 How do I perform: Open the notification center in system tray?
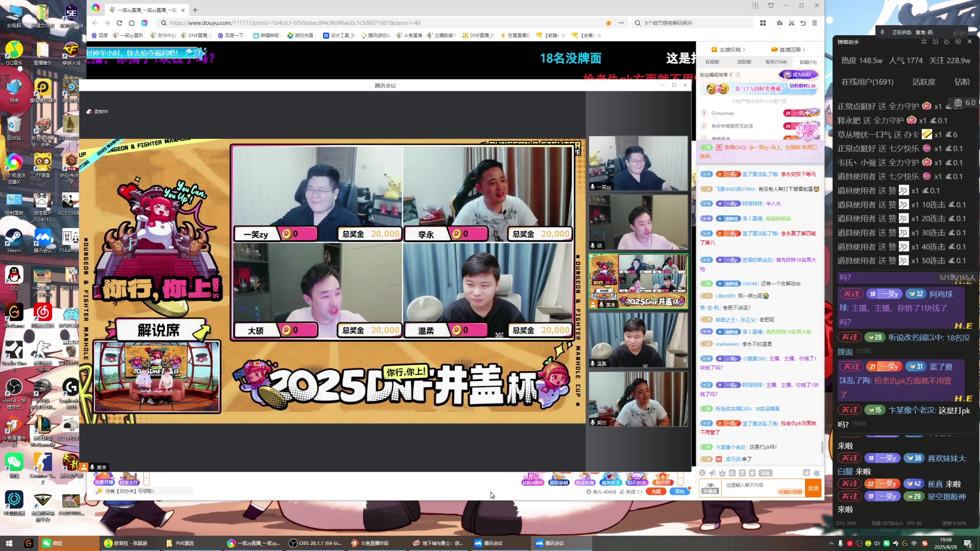[968, 543]
